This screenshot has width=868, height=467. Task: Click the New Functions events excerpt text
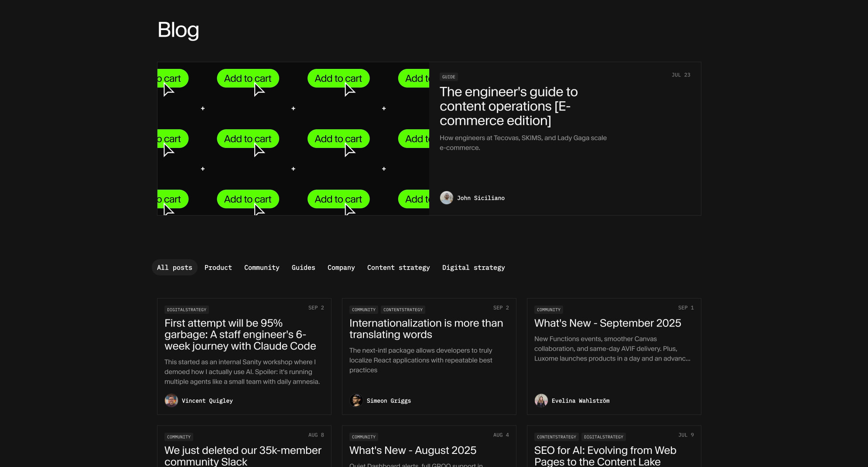tap(612, 349)
